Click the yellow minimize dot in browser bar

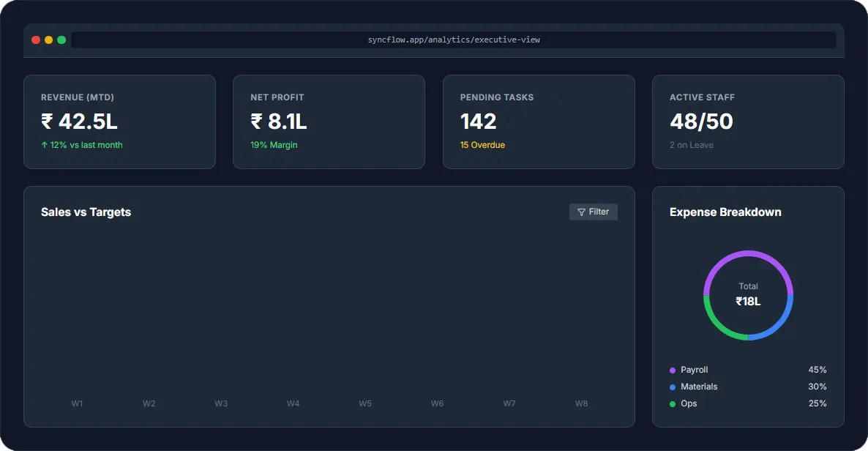[x=48, y=40]
